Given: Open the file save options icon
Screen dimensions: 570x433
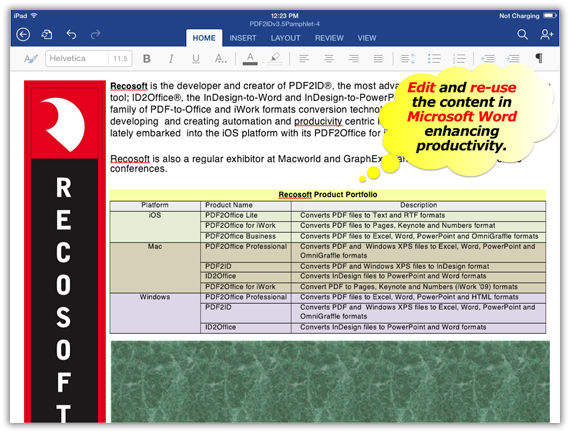Looking at the screenshot, I should 47,35.
